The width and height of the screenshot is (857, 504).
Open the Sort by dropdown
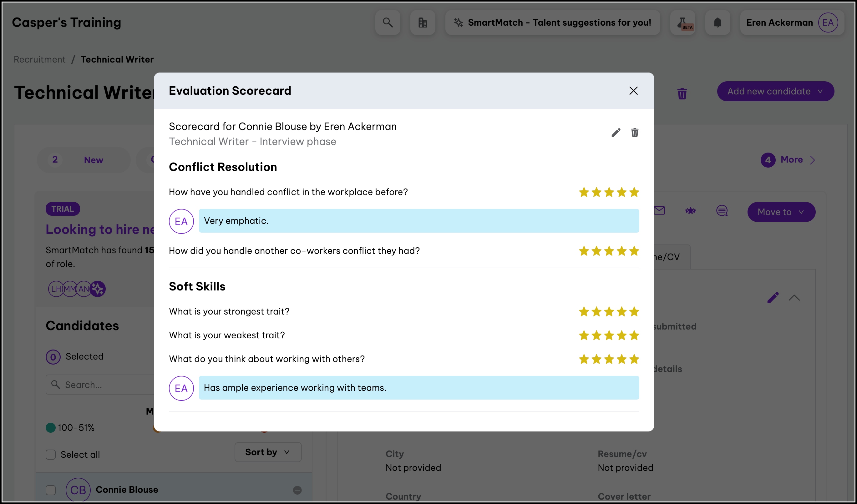pyautogui.click(x=268, y=452)
